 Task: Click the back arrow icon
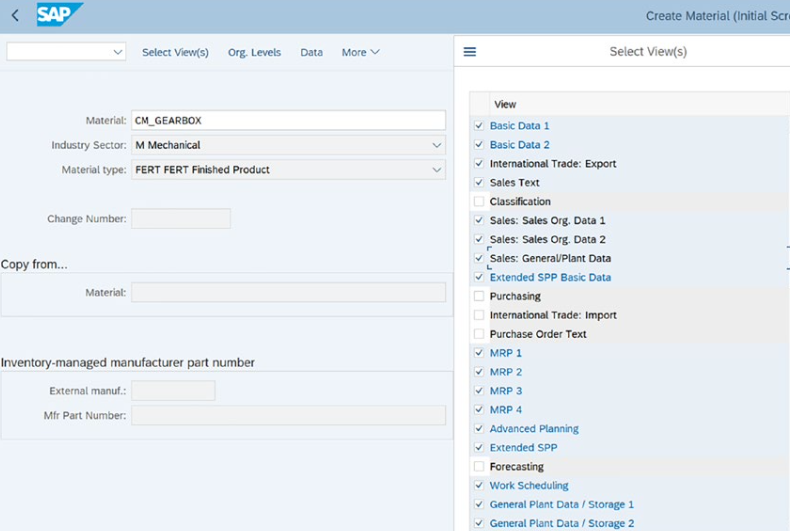15,16
